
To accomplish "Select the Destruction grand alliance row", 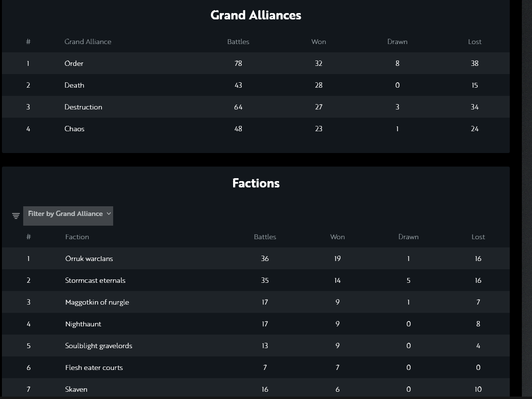I will click(x=83, y=107).
